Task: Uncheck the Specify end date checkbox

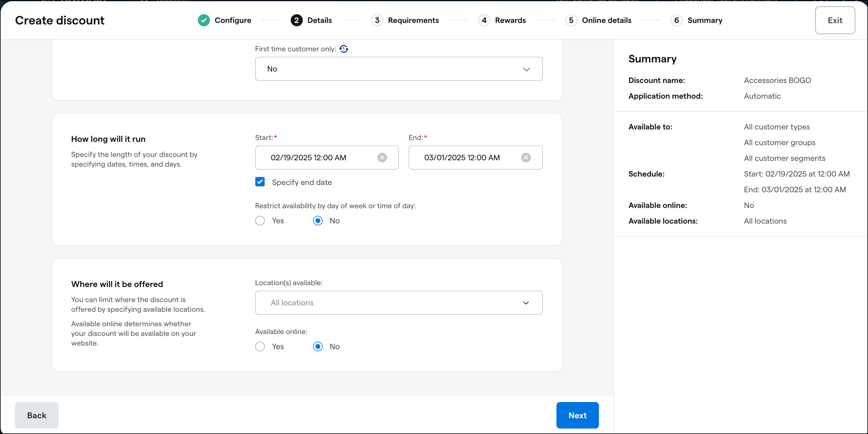Action: pyautogui.click(x=260, y=182)
